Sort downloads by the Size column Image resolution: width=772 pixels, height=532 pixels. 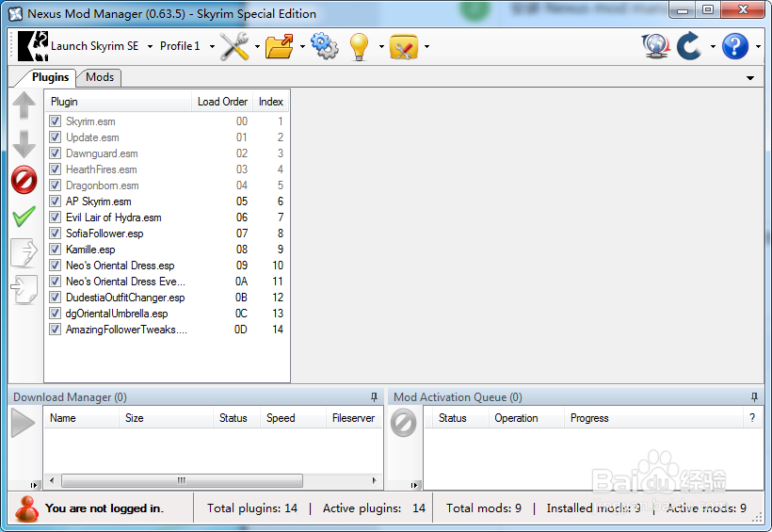166,418
